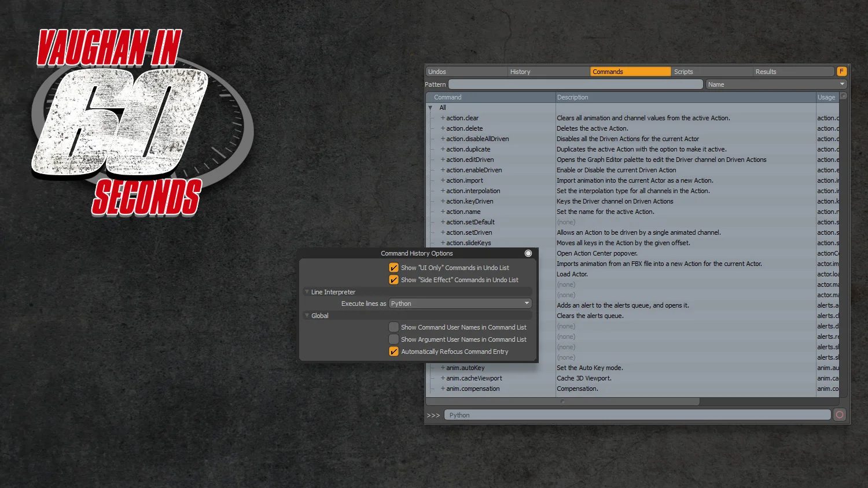Click the orange F button beside the tabs
Viewport: 868px width, 488px height.
[x=842, y=71]
